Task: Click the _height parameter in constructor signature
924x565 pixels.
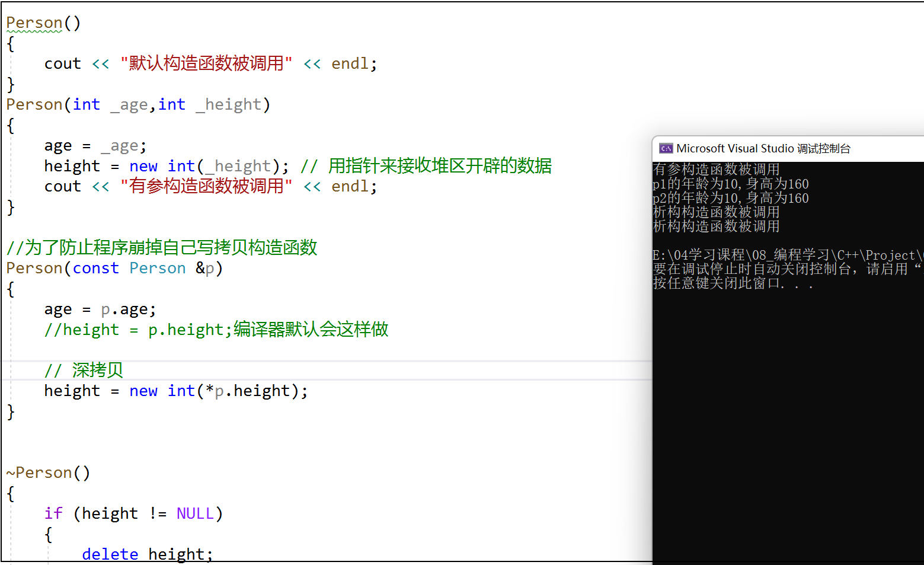Action: tap(228, 105)
